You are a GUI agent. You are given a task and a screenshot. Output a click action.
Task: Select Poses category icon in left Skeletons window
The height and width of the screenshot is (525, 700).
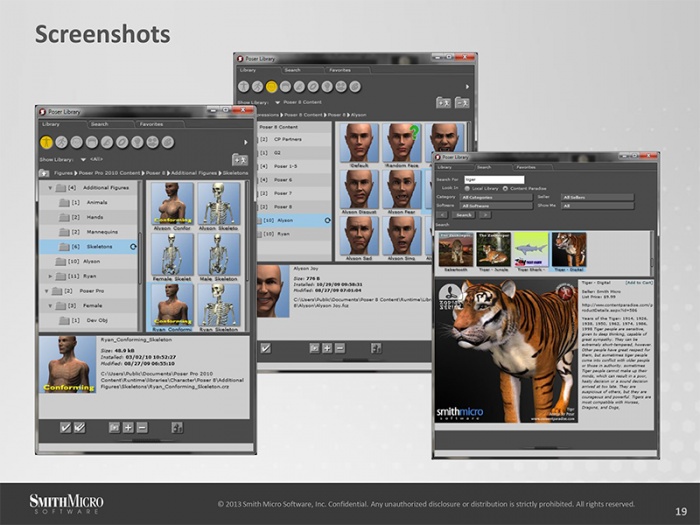click(62, 142)
